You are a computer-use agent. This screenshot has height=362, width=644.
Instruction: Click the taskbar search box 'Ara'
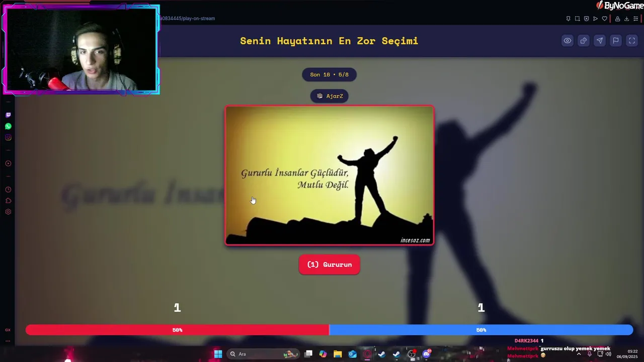tap(264, 354)
